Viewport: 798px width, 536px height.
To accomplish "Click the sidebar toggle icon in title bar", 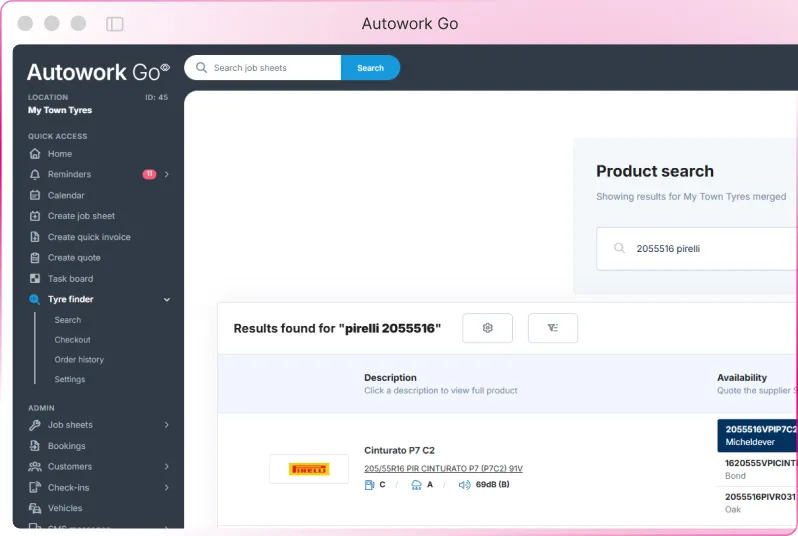I will 115,24.
